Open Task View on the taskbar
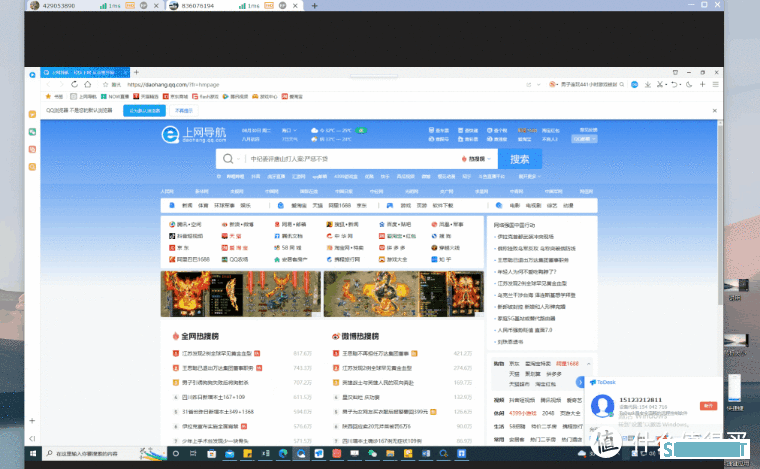Viewport: 760px width, 469px height. click(x=193, y=453)
